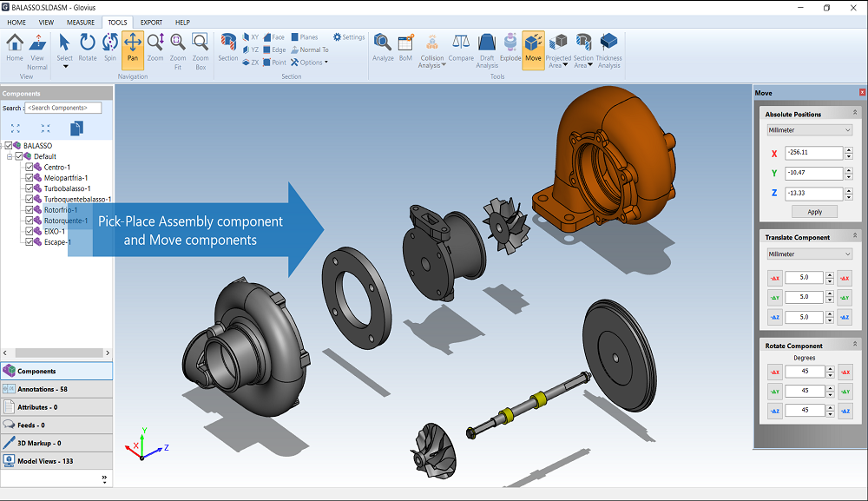Hide Turbobalasso-1 via its checkbox
This screenshot has width=868, height=501.
pyautogui.click(x=30, y=188)
